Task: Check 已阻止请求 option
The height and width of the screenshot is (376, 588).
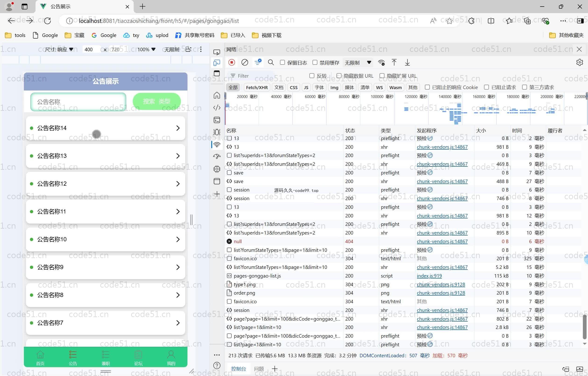Action: (x=486, y=87)
